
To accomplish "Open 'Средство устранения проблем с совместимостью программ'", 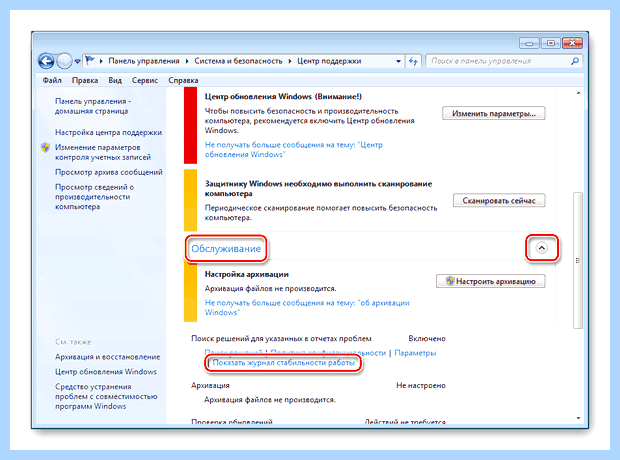I will coord(106,396).
